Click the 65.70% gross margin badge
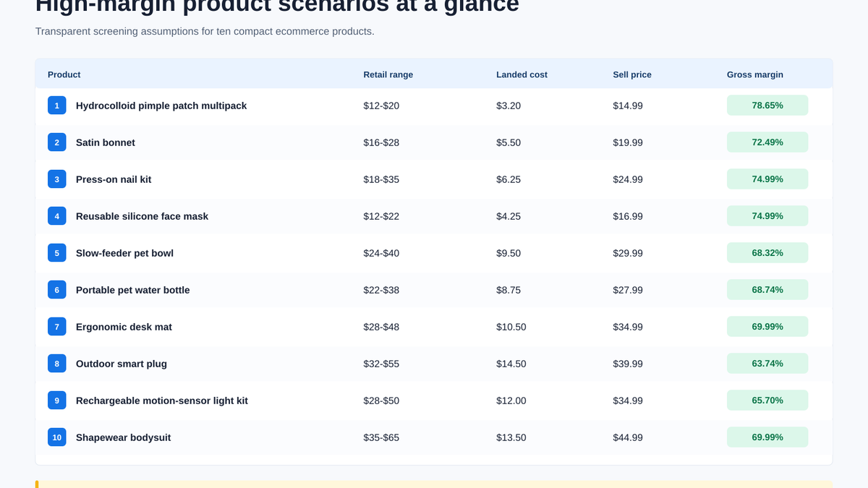The image size is (868, 488). pos(767,401)
